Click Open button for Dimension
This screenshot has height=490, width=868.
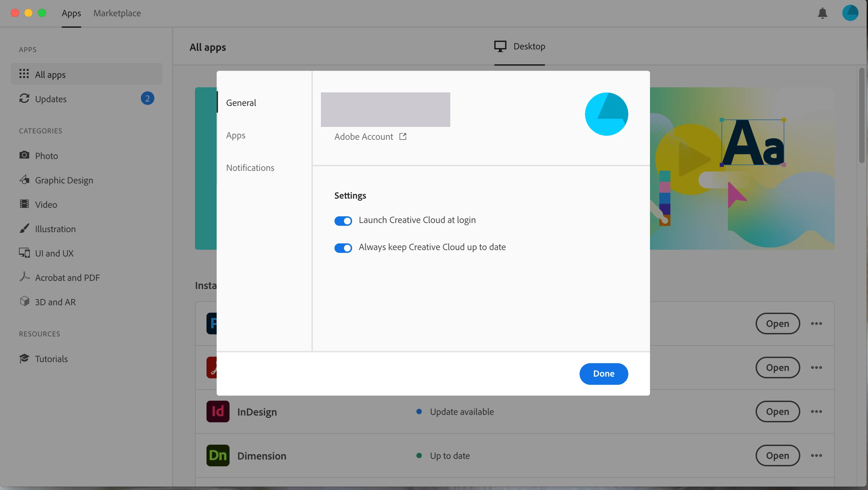[777, 455]
